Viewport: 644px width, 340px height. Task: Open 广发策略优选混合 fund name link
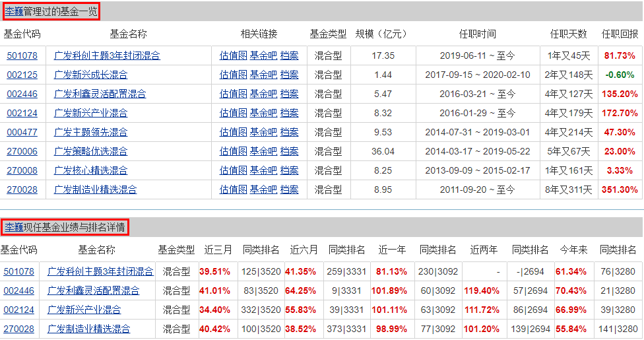click(x=91, y=151)
